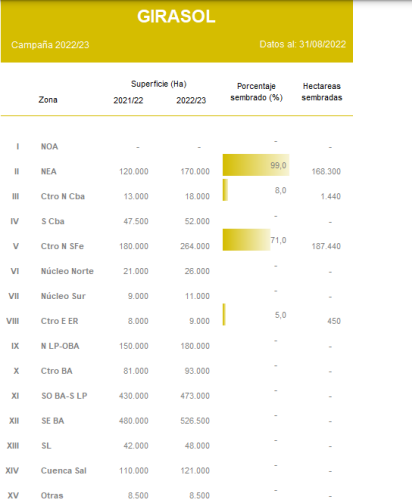Click the 187.440 hectares sown value
Viewport: 412px width, 504px height.
[326, 246]
